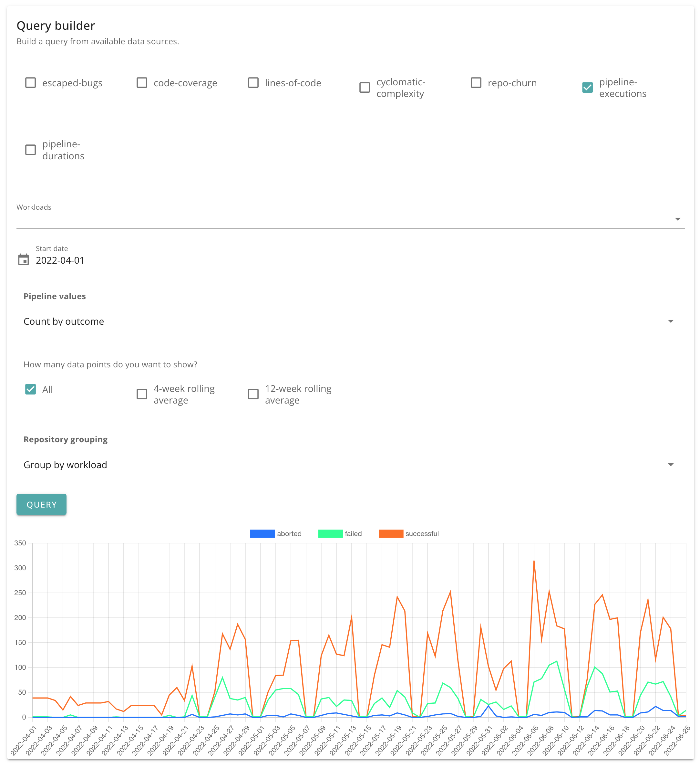Viewport: 700px width, 768px height.
Task: Check the escaped-bugs data source
Action: [30, 83]
